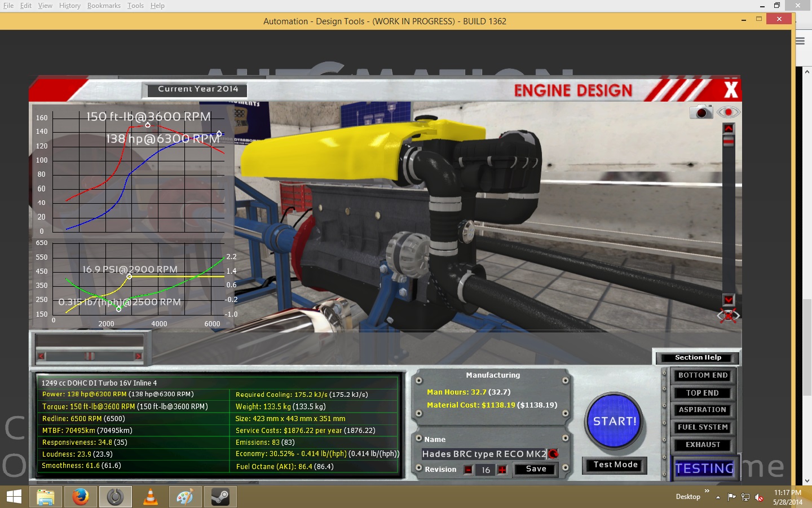Click the Redline: 6500 RPM stat
The height and width of the screenshot is (508, 812).
pos(83,418)
